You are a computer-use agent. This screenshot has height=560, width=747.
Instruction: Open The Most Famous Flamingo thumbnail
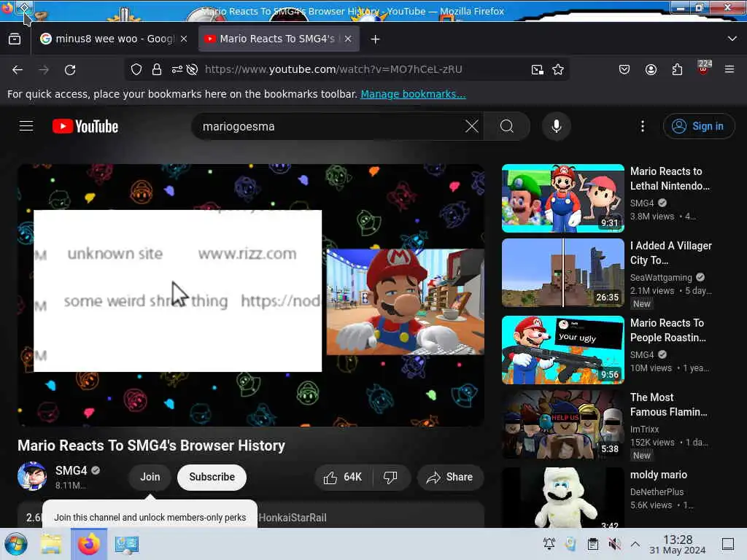(x=563, y=425)
